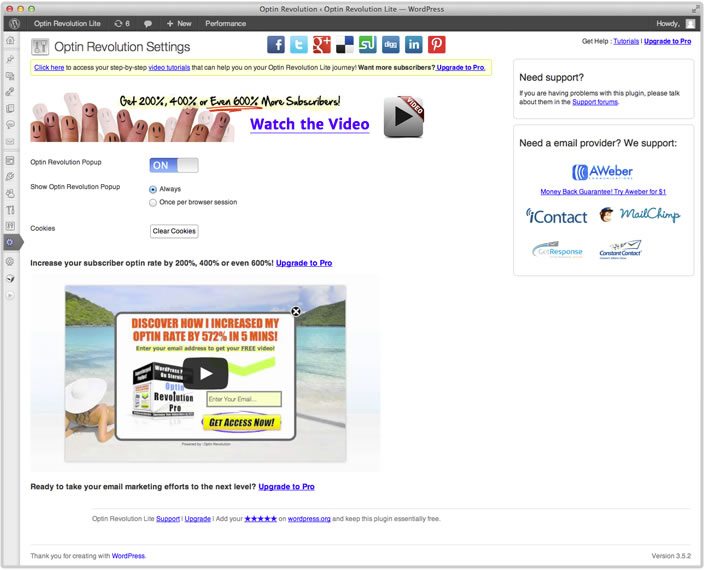Viewport: 705px width, 571px height.
Task: Open the WordPress link in footer credit
Action: pos(128,556)
